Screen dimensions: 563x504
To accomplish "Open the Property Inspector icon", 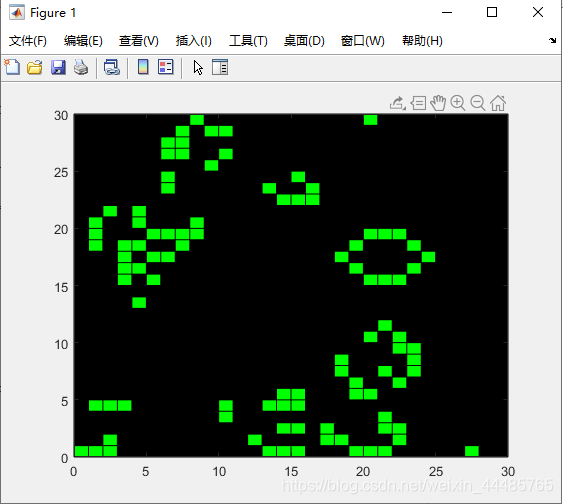I will (220, 67).
